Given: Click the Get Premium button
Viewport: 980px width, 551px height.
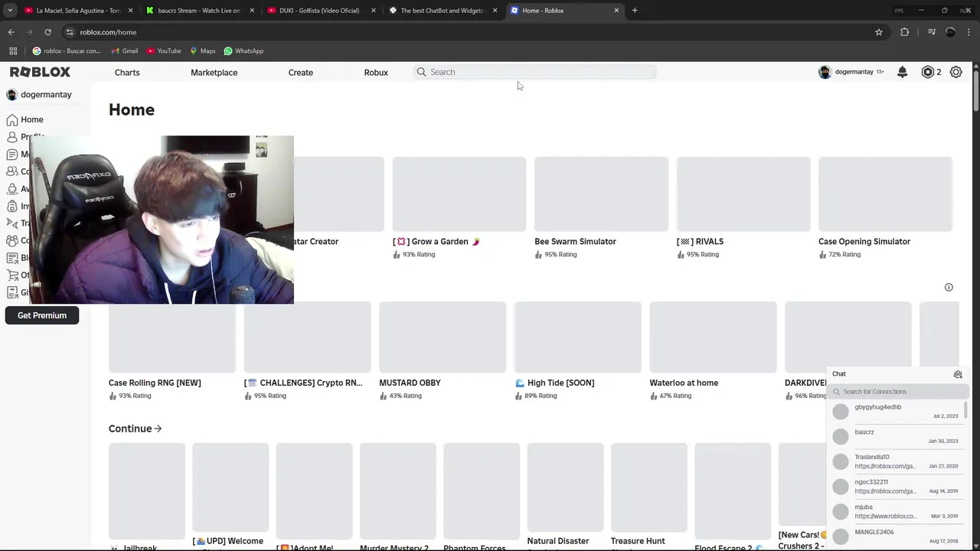Looking at the screenshot, I should (42, 315).
